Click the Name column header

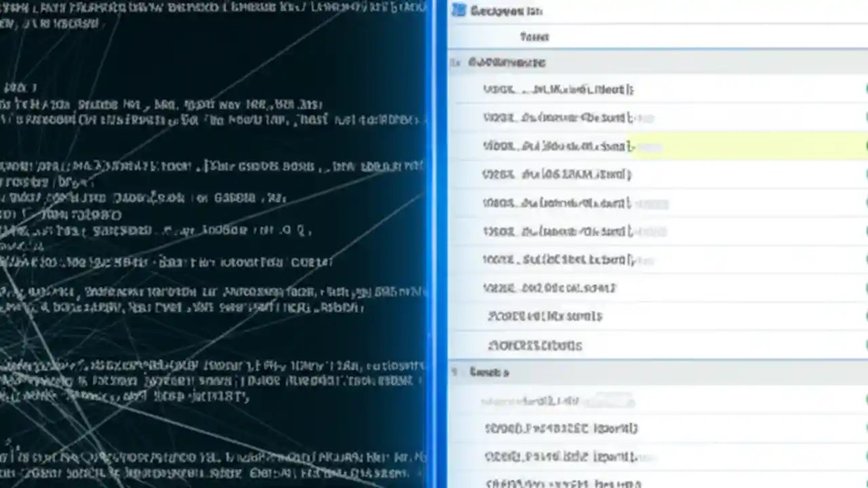pos(534,37)
